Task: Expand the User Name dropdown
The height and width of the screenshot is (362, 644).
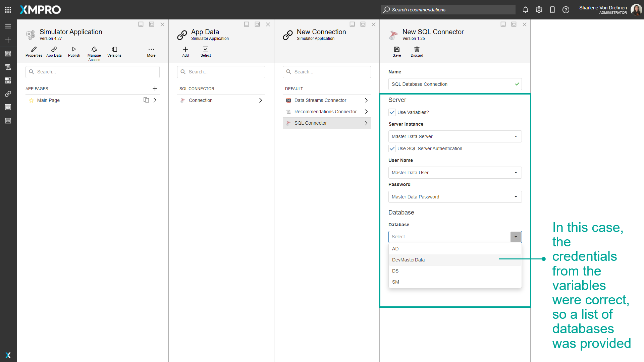Action: click(454, 173)
